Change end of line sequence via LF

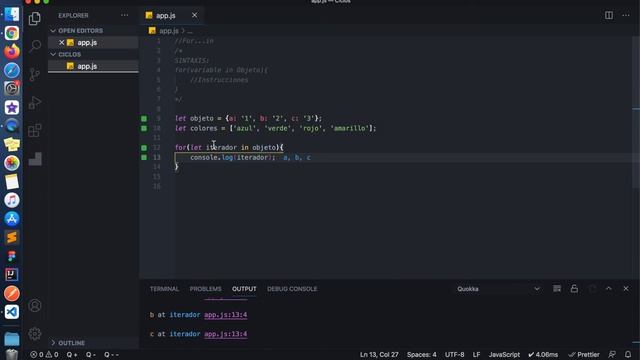click(476, 354)
